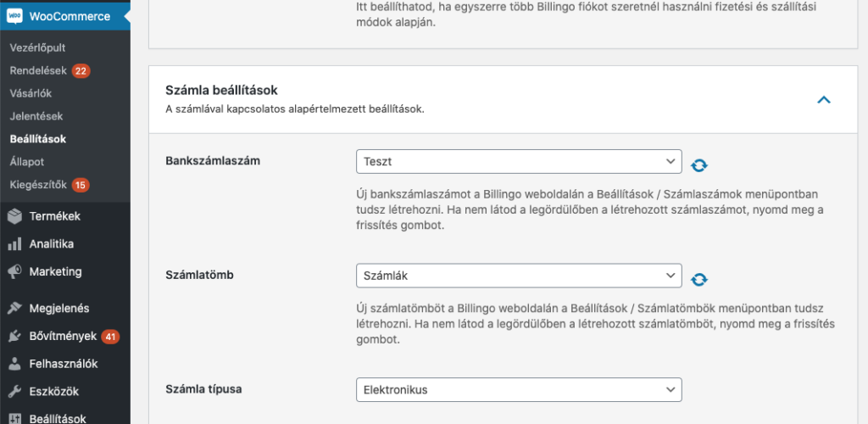
Task: Click the refresh icon next to Számlatömb
Action: [699, 280]
